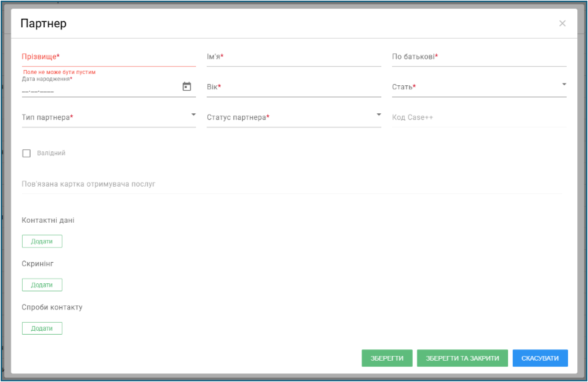Open the date of birth calendar picker

click(x=187, y=87)
